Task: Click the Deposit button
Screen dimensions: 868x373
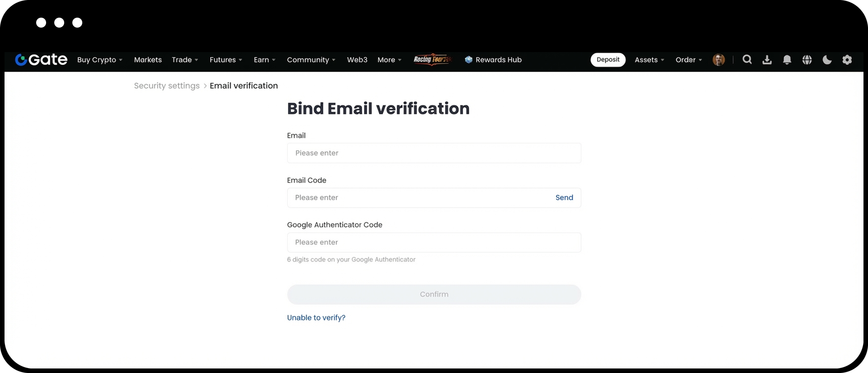Action: tap(608, 60)
